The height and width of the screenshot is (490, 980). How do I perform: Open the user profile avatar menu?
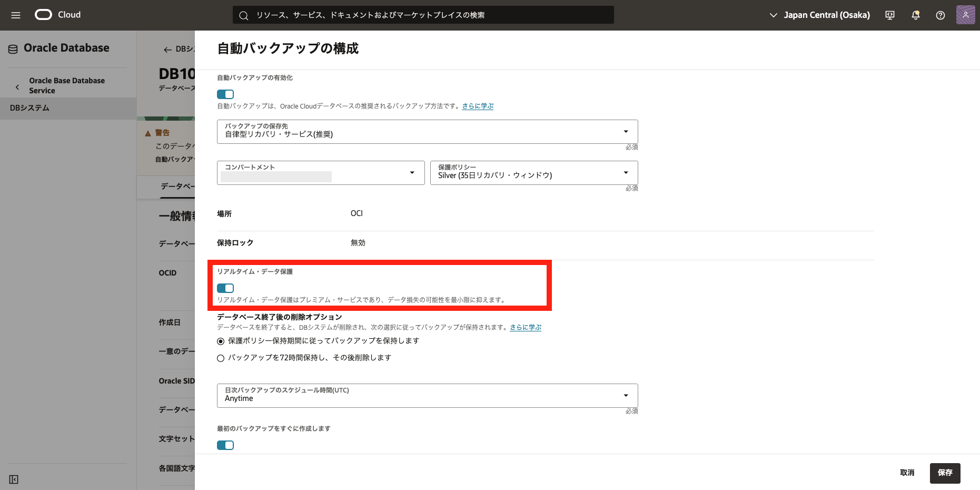click(x=965, y=15)
